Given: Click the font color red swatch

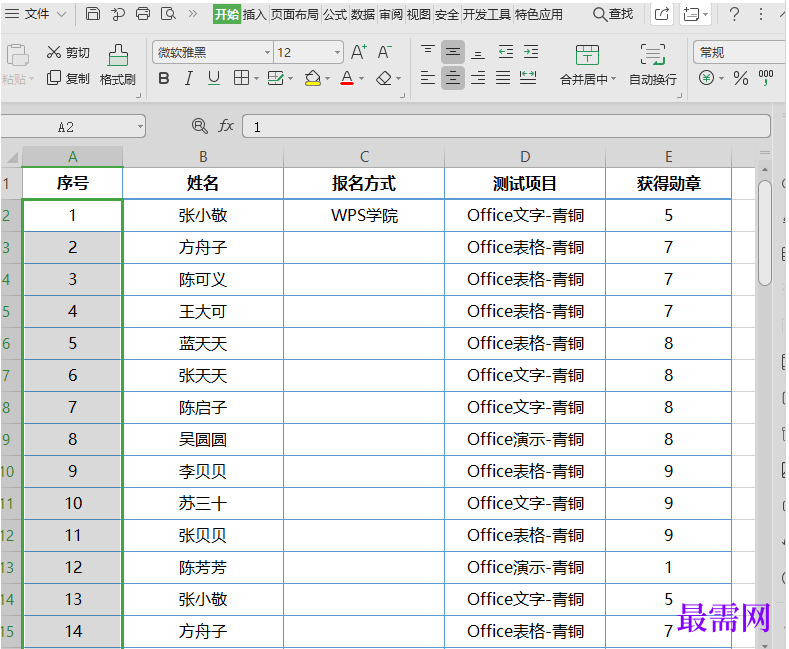Looking at the screenshot, I should (346, 78).
